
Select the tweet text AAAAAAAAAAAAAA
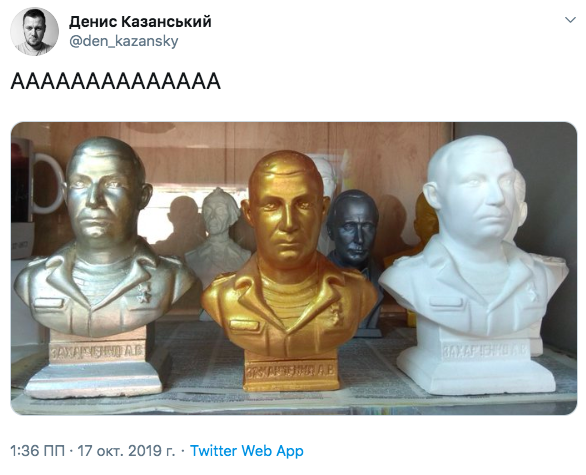115,81
